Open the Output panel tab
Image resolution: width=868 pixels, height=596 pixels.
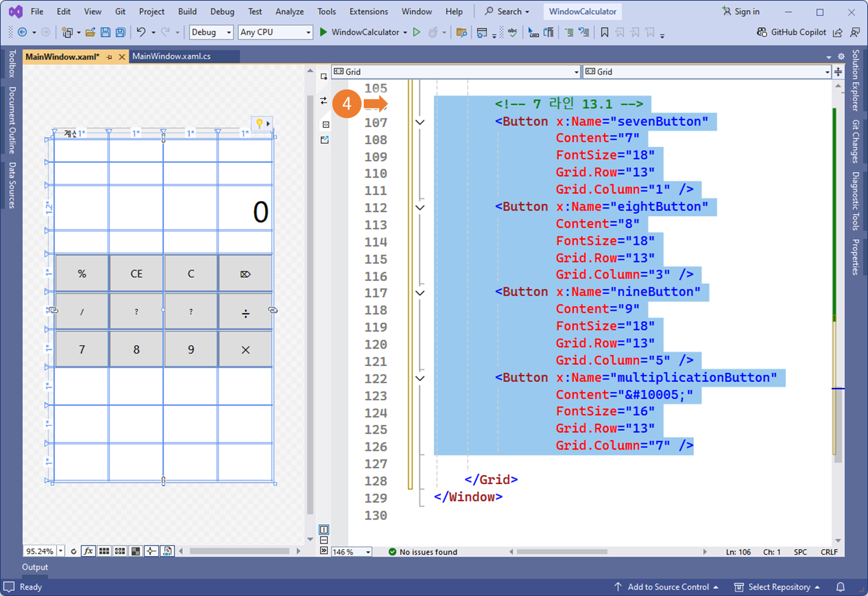[35, 567]
